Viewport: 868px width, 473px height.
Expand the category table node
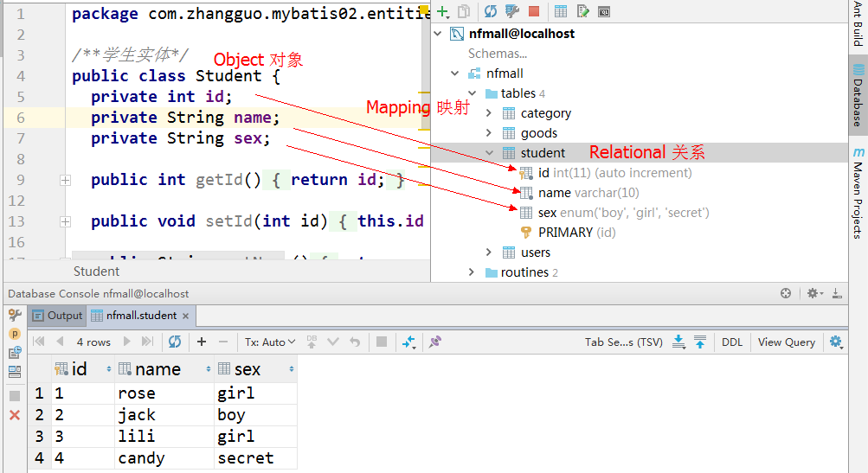point(489,113)
